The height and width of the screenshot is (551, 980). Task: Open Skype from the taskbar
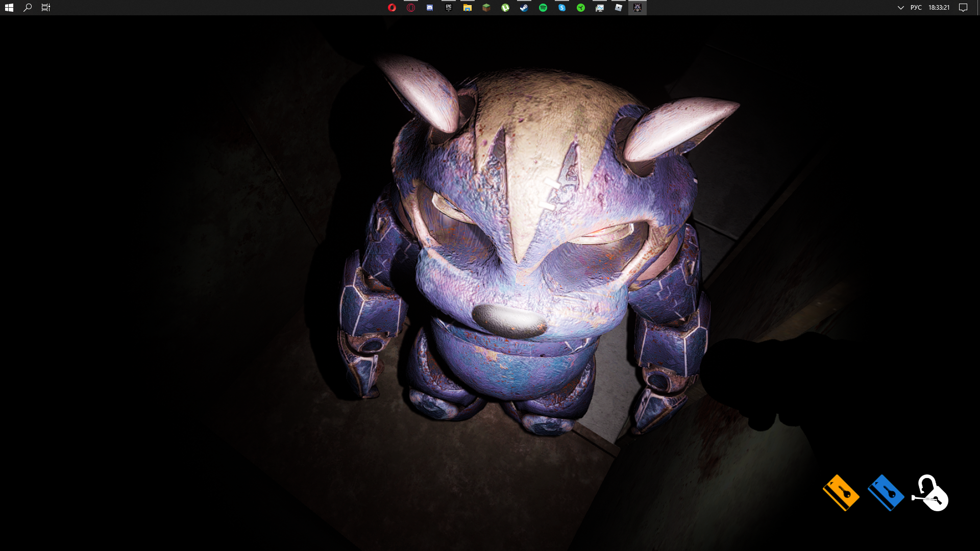coord(562,8)
